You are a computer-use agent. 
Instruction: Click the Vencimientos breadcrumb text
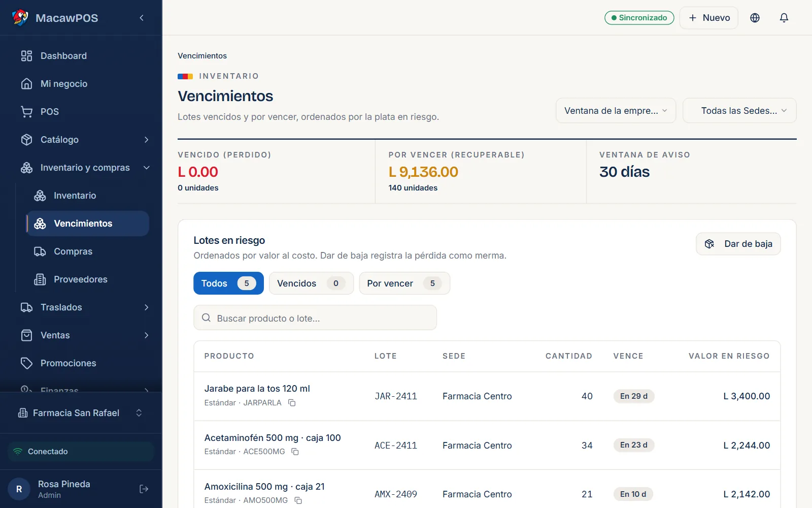(x=202, y=56)
